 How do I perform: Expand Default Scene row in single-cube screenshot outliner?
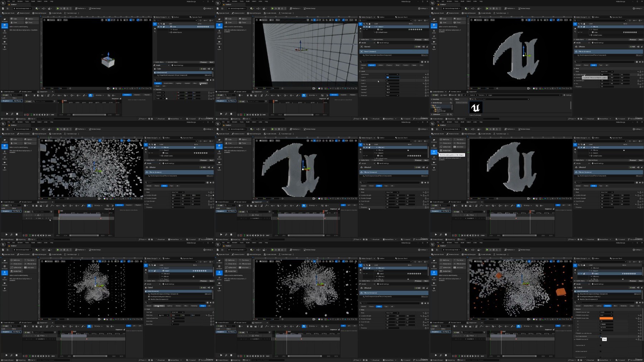tap(169, 32)
